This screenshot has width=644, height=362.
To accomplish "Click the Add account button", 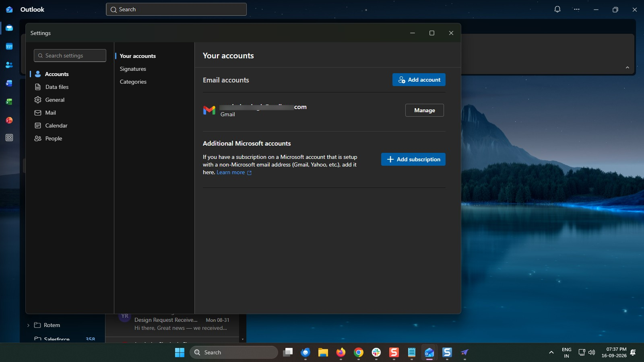I will pos(419,80).
